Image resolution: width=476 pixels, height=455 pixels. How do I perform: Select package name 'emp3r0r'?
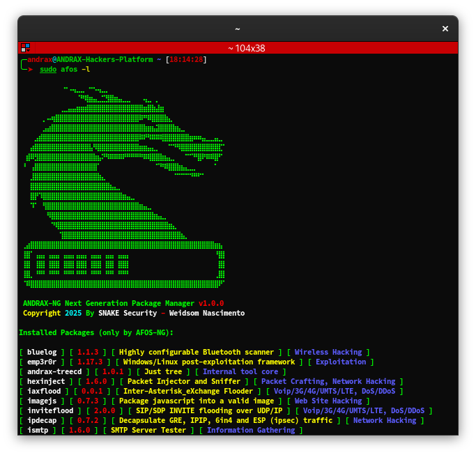[x=42, y=362]
